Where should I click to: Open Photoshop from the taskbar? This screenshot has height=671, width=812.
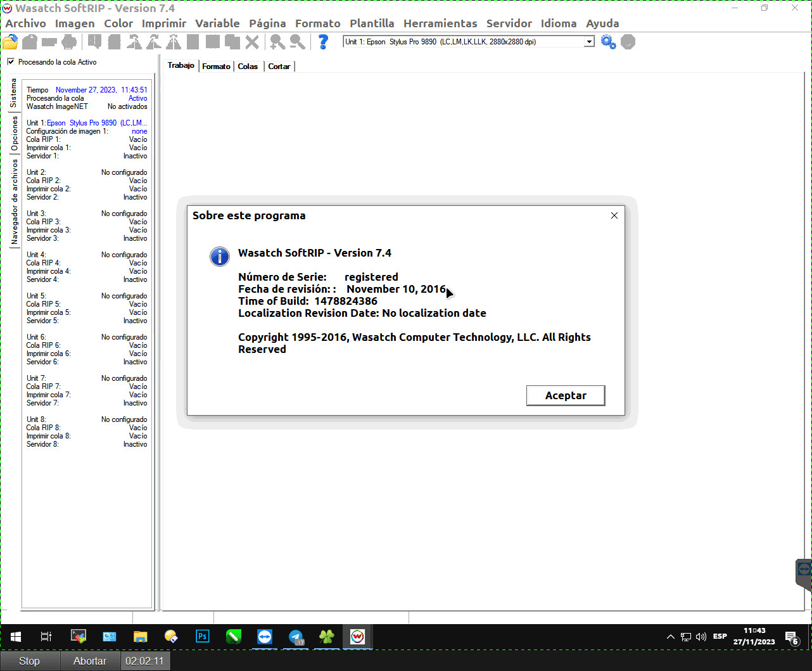[x=203, y=636]
